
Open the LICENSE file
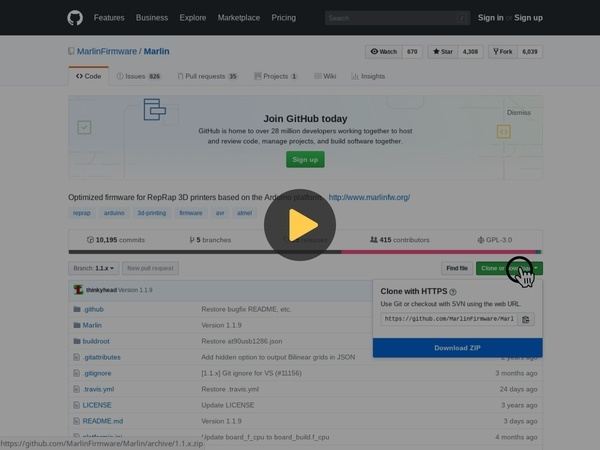point(97,405)
